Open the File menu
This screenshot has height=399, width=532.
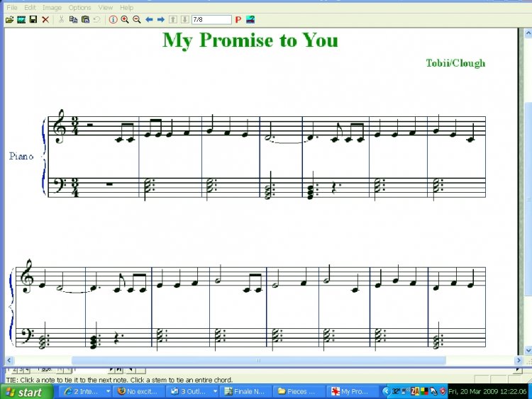pos(12,7)
